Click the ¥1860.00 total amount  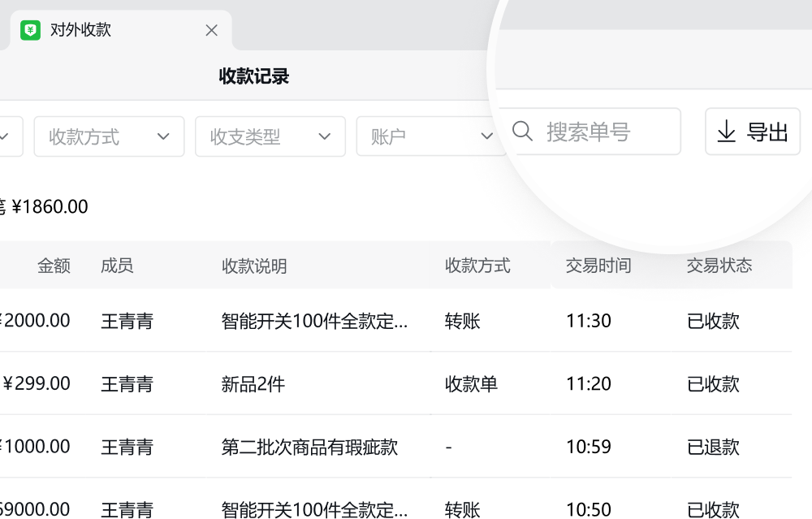50,206
